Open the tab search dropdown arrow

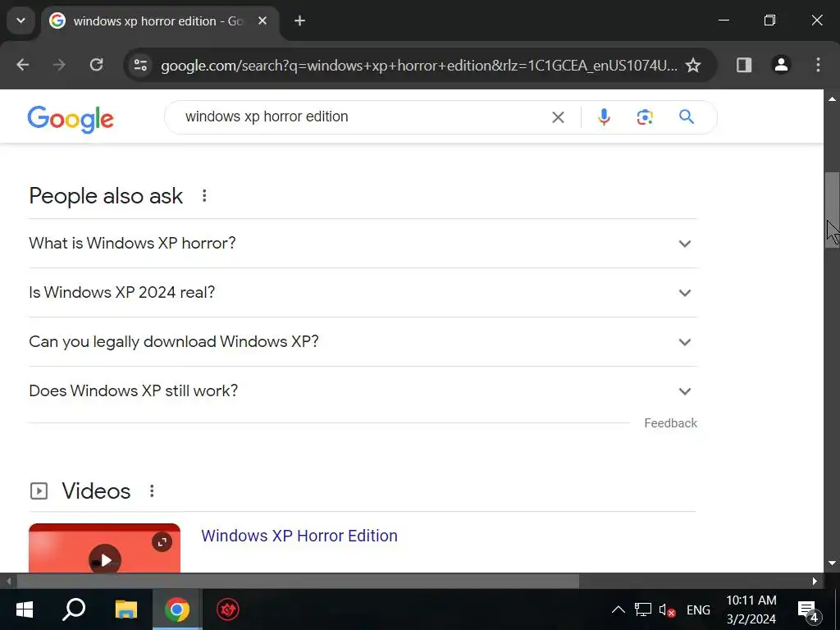point(21,21)
